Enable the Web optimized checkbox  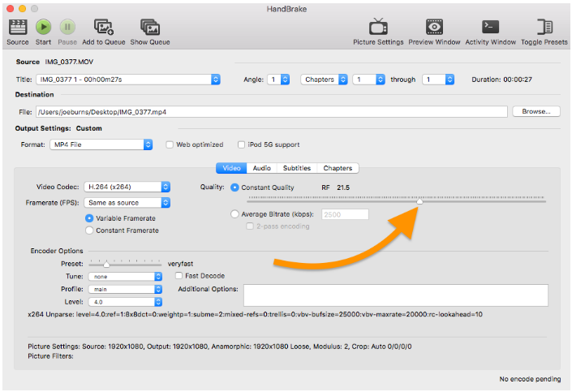click(x=170, y=144)
